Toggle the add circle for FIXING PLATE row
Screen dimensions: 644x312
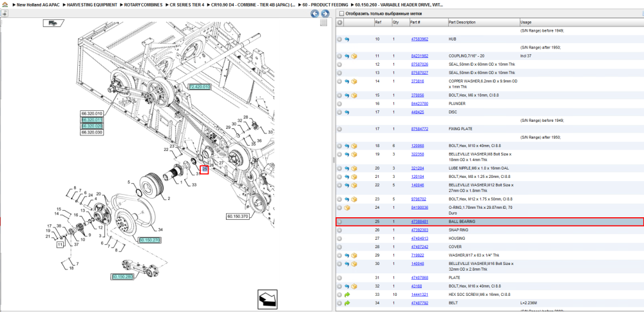coord(339,129)
